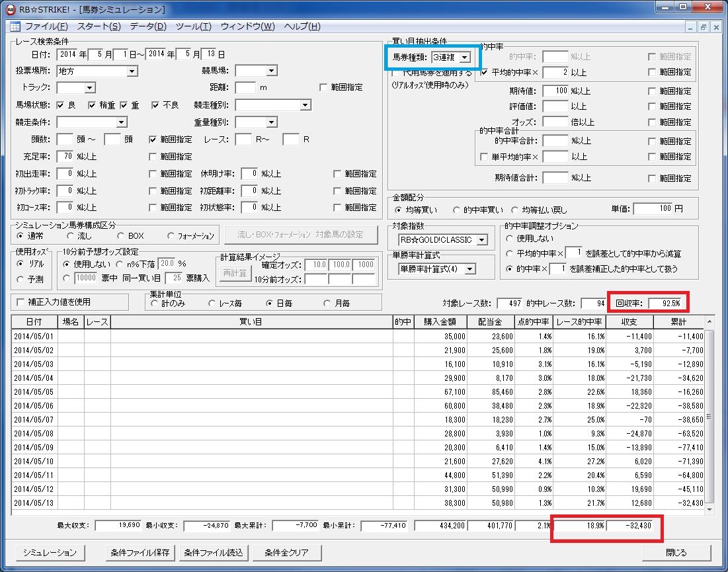Screen dimensions: 728x572
Task: Expand the 競馬場 dropdown
Action: 272,71
